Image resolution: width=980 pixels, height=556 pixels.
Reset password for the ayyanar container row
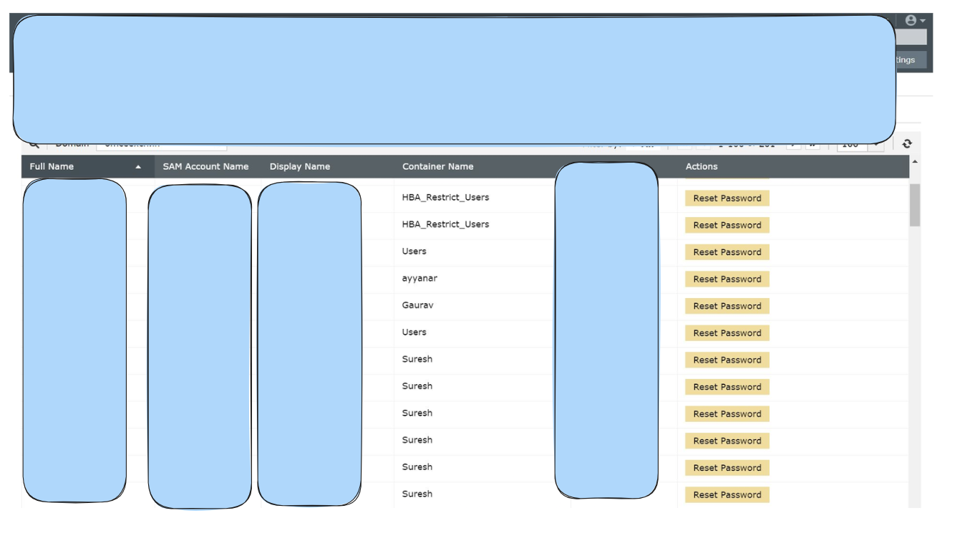pos(727,279)
